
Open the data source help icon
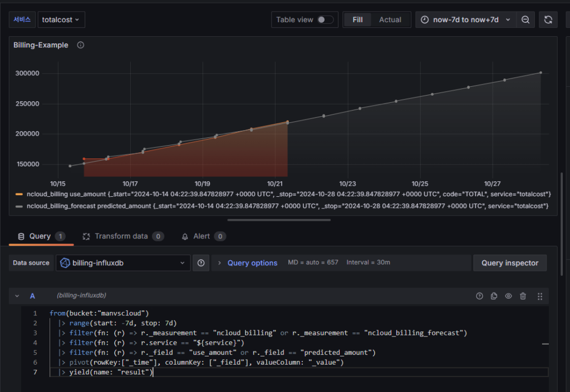(201, 263)
